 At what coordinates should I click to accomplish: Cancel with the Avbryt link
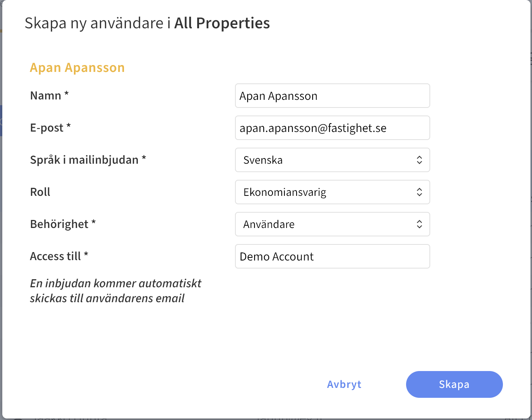tap(344, 384)
